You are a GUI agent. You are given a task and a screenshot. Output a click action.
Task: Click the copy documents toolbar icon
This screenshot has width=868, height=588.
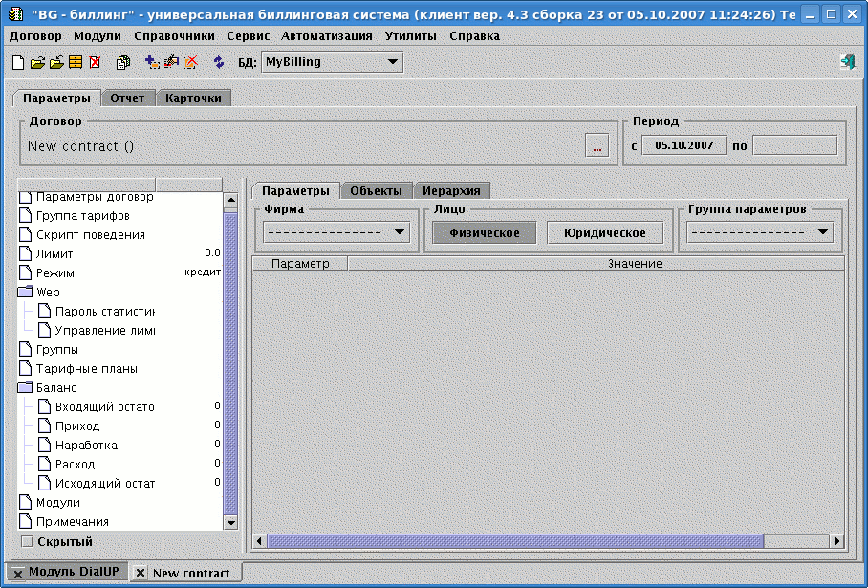pyautogui.click(x=123, y=62)
